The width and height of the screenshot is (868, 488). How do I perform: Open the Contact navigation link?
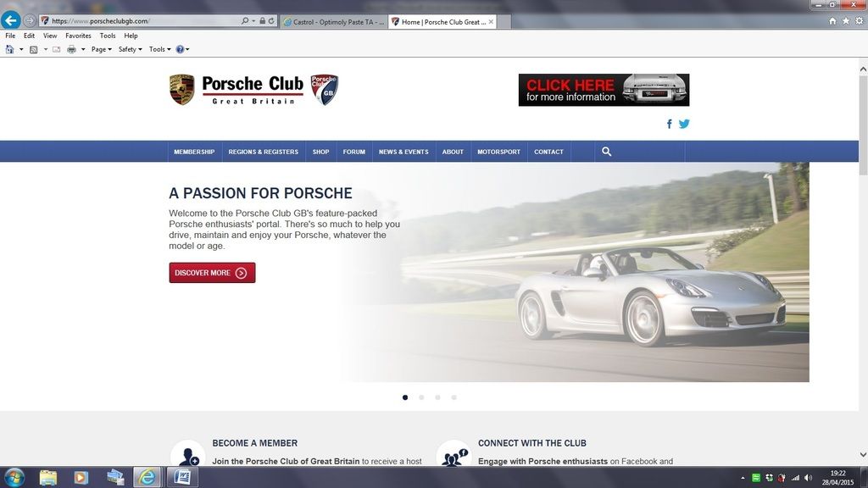point(548,152)
